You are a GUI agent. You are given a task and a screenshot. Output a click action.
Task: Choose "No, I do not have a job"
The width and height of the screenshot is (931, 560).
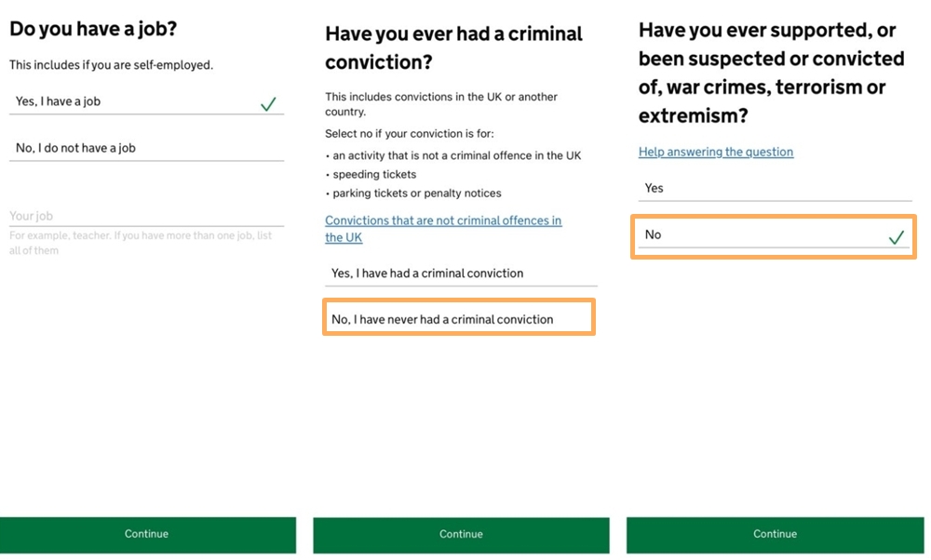pyautogui.click(x=146, y=148)
